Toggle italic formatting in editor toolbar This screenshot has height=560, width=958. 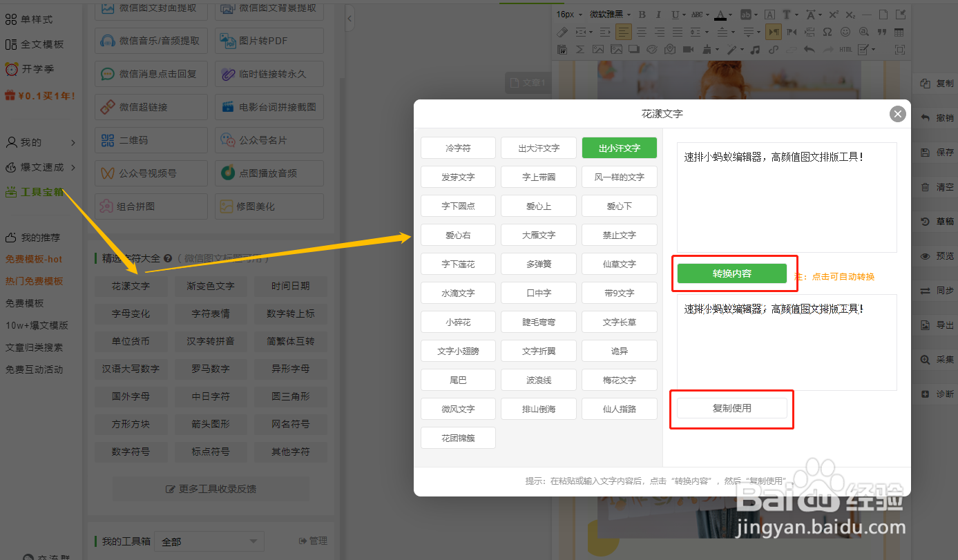(658, 15)
